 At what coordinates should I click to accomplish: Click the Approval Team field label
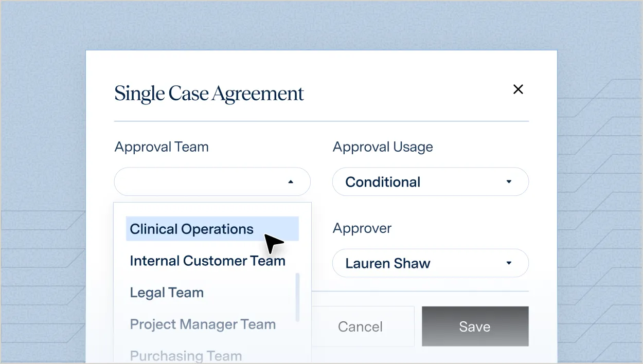click(162, 147)
